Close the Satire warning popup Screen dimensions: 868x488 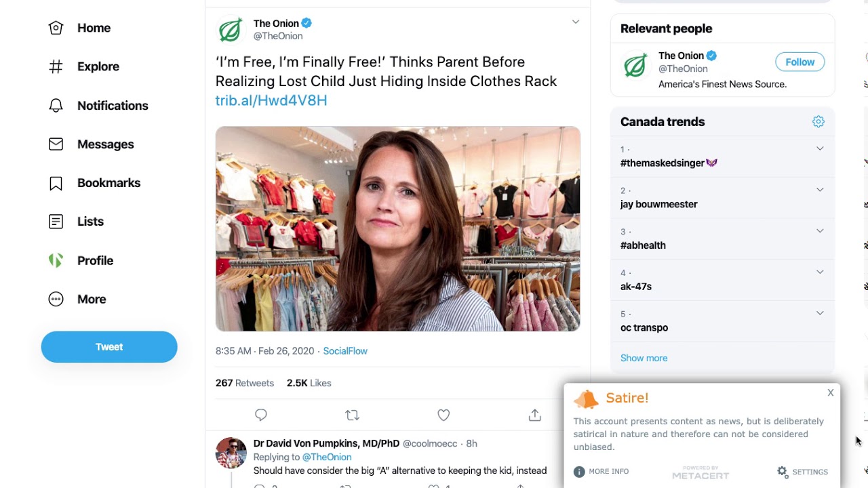830,393
